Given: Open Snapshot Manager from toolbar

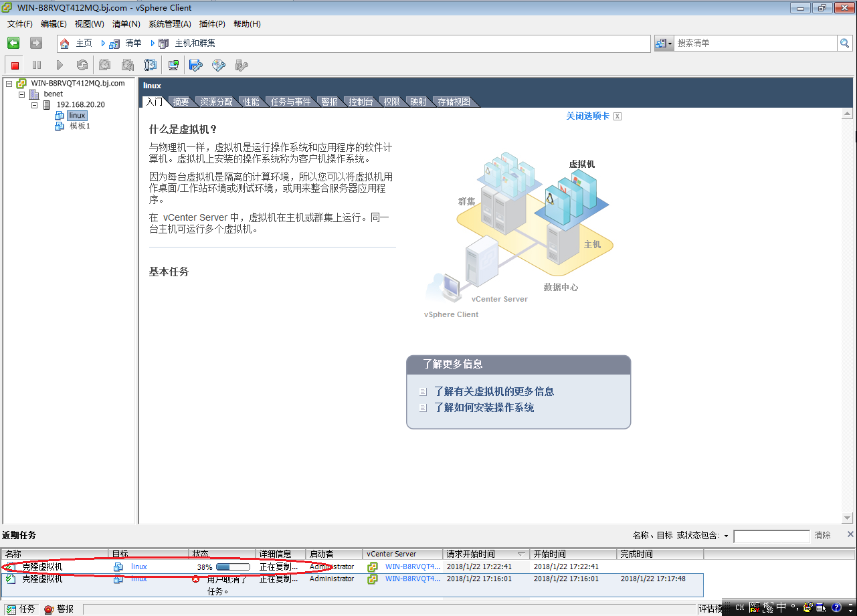Looking at the screenshot, I should tap(151, 65).
